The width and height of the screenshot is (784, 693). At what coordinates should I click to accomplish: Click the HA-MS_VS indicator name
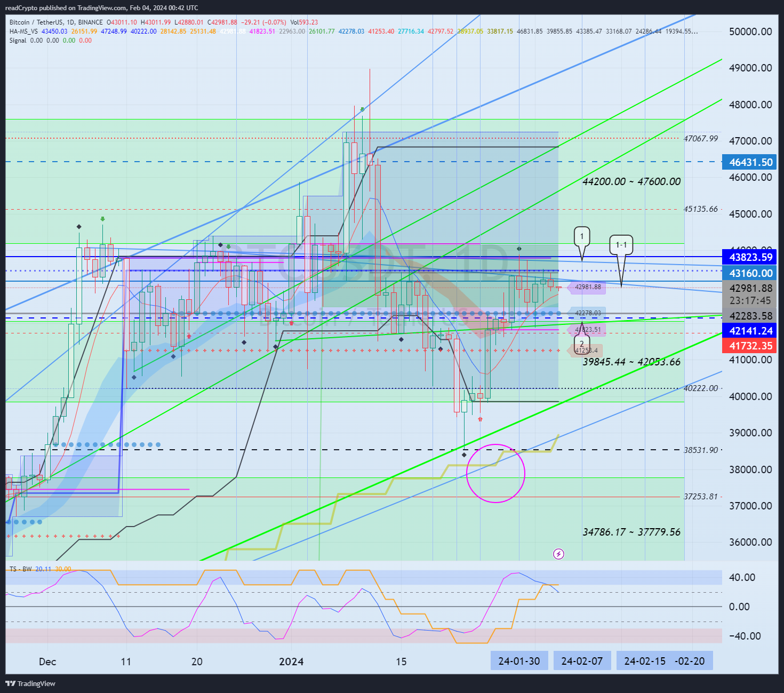pyautogui.click(x=23, y=31)
